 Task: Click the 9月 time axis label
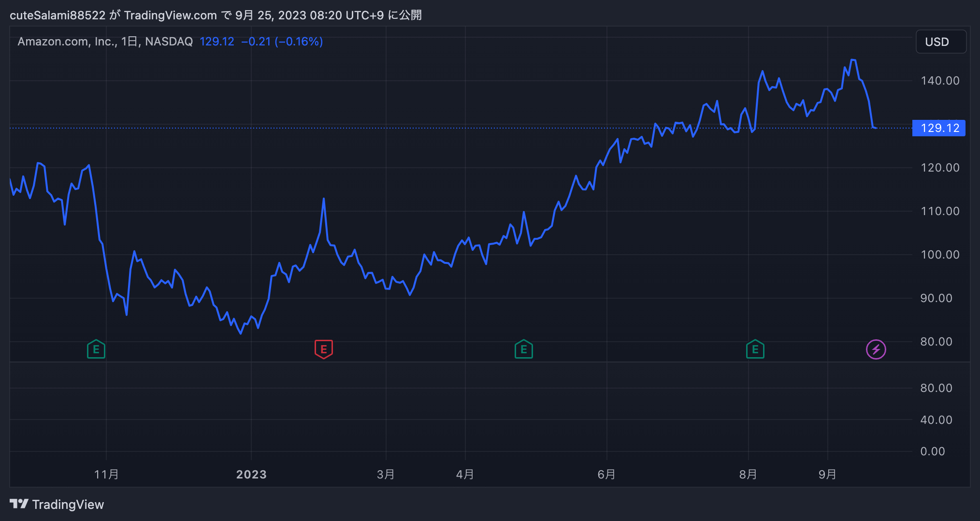(x=827, y=475)
